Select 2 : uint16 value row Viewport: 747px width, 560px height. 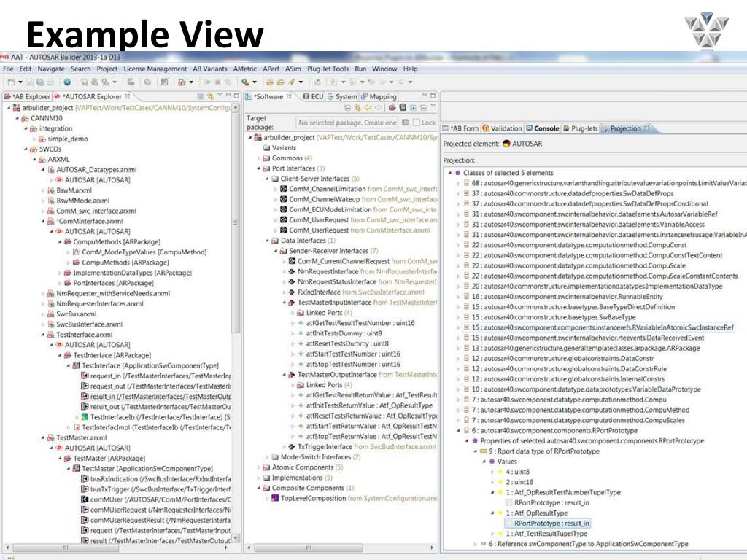tap(519, 482)
